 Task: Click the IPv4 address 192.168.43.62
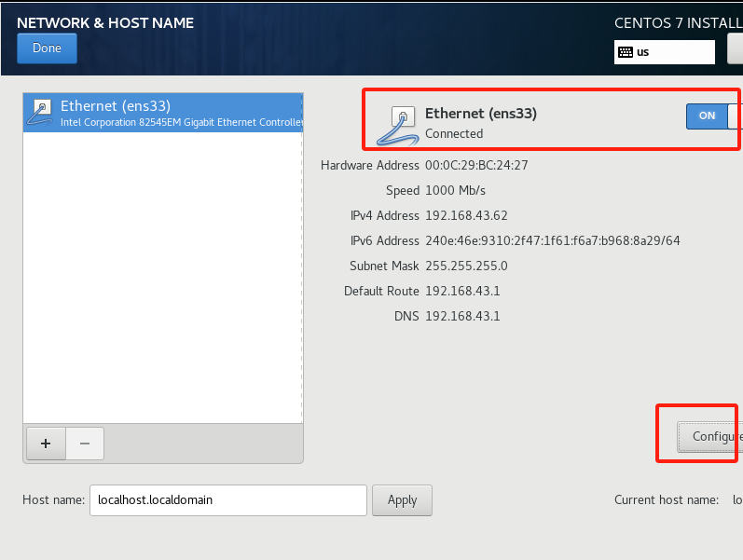[468, 215]
